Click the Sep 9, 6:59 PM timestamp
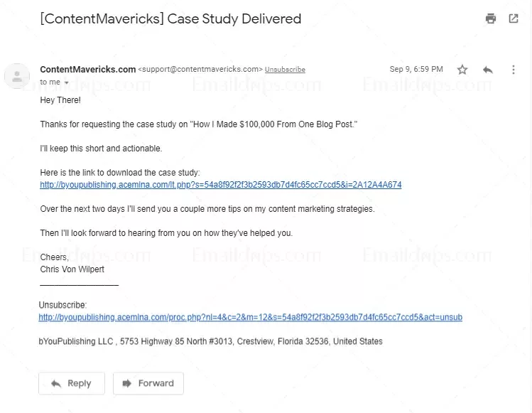 (x=416, y=70)
